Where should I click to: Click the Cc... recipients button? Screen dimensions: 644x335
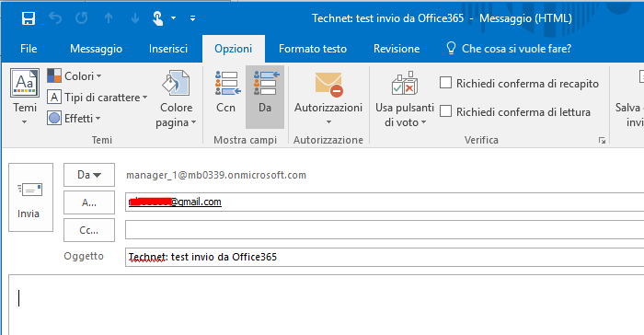tap(89, 230)
